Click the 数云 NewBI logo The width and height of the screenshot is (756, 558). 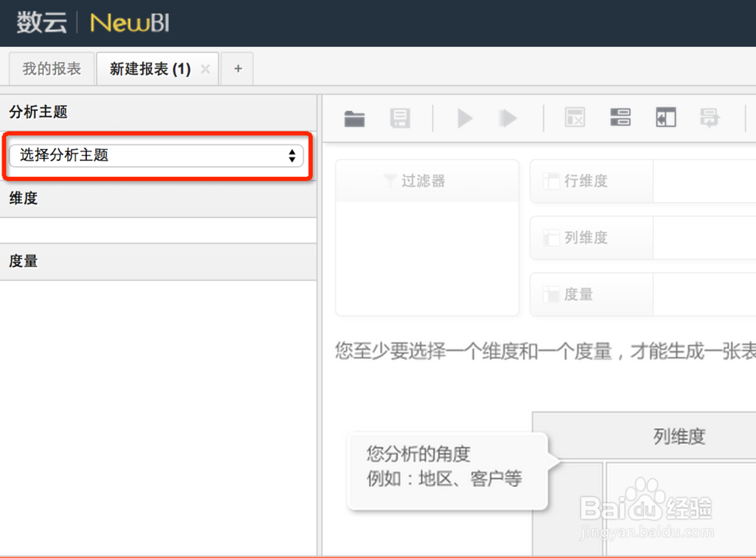[93, 23]
